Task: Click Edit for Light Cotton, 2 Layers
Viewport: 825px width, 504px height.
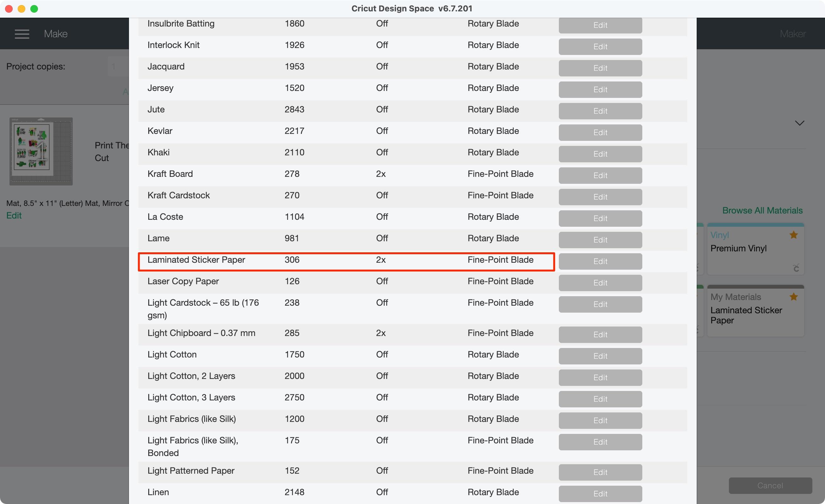Action: 600,377
